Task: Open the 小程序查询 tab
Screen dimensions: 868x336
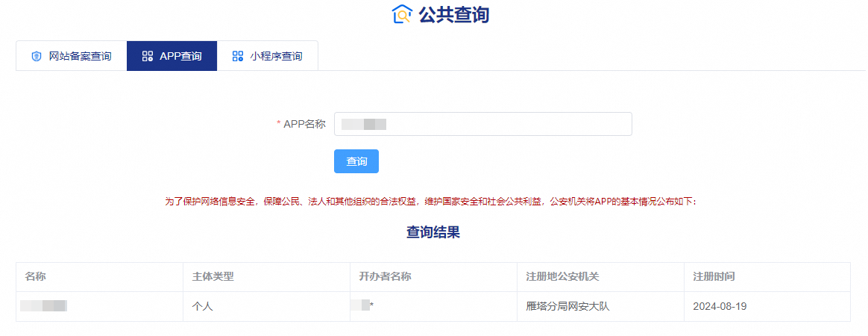Action: [276, 56]
